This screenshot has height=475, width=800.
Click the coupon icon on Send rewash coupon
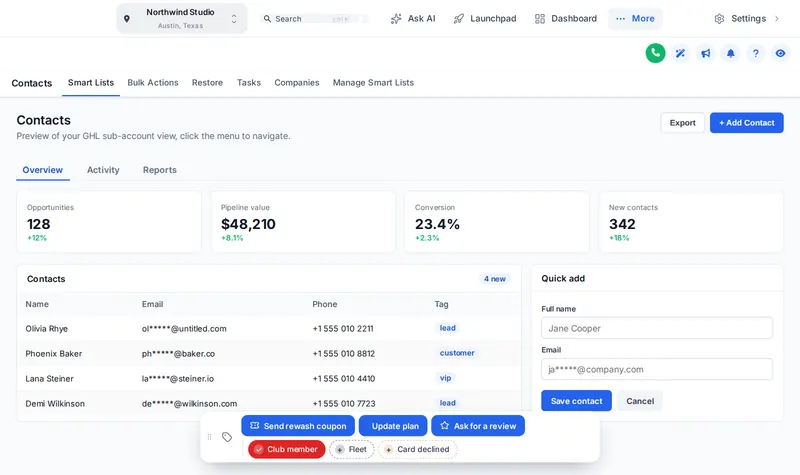click(x=255, y=426)
